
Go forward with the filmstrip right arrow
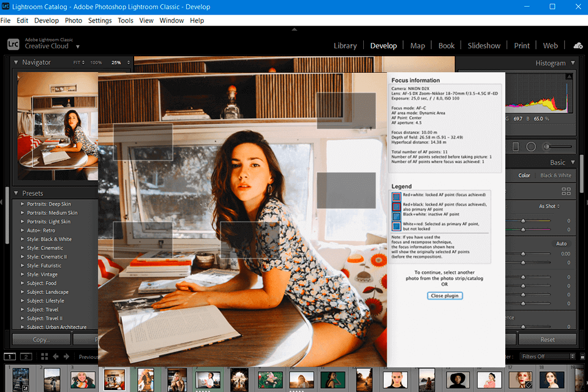point(66,356)
